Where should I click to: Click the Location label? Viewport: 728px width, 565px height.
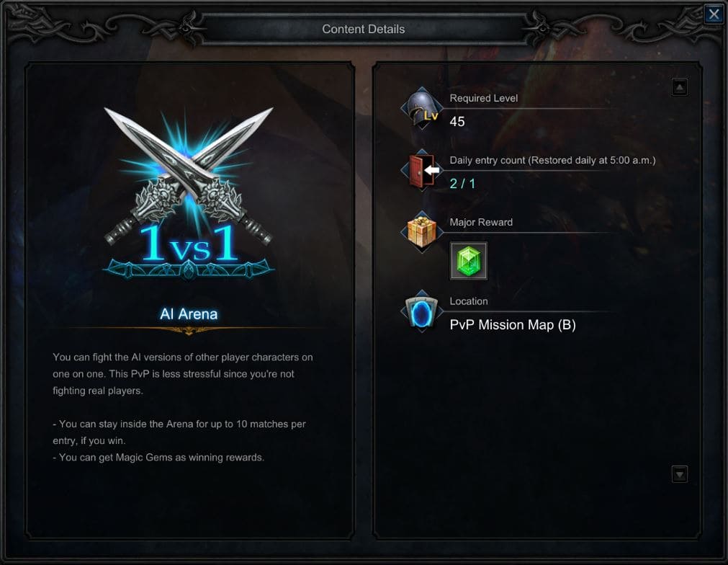tap(469, 301)
